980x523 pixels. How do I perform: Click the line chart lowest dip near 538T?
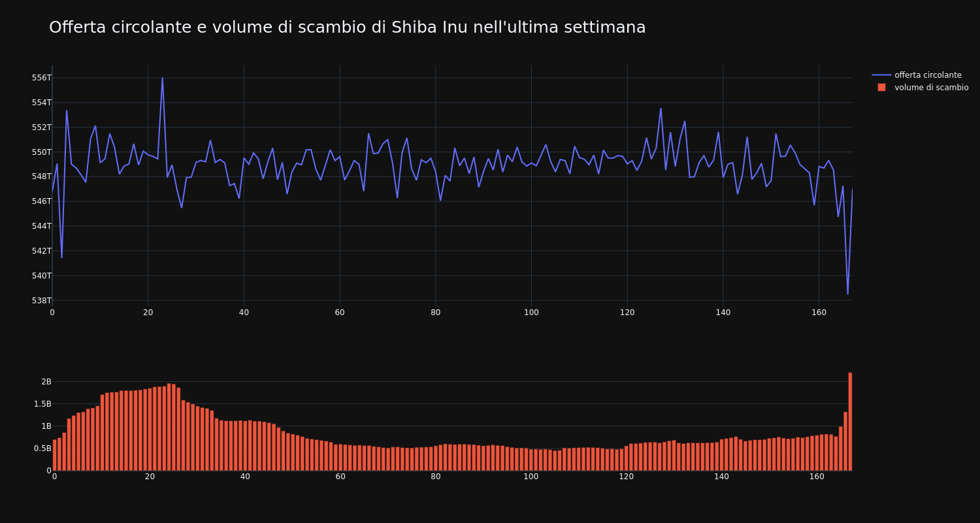848,294
